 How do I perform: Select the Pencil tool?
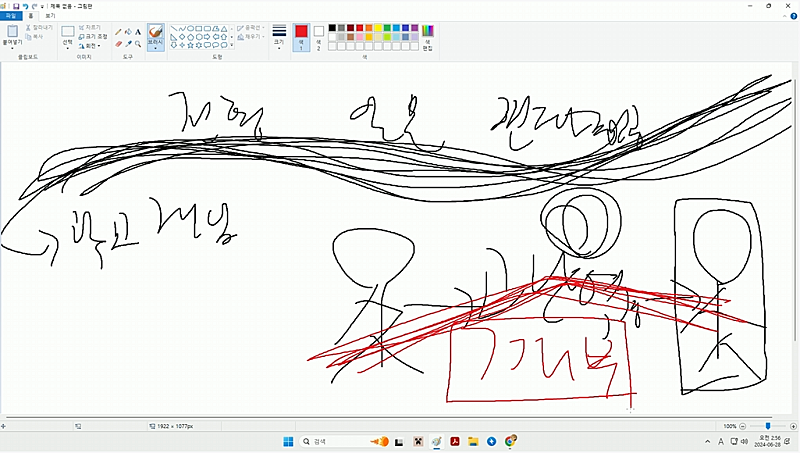(x=118, y=32)
